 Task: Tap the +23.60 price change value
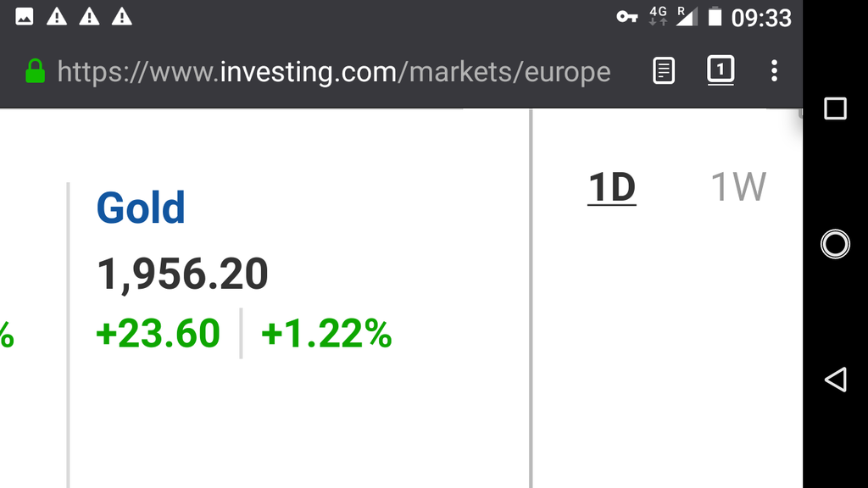click(x=158, y=334)
